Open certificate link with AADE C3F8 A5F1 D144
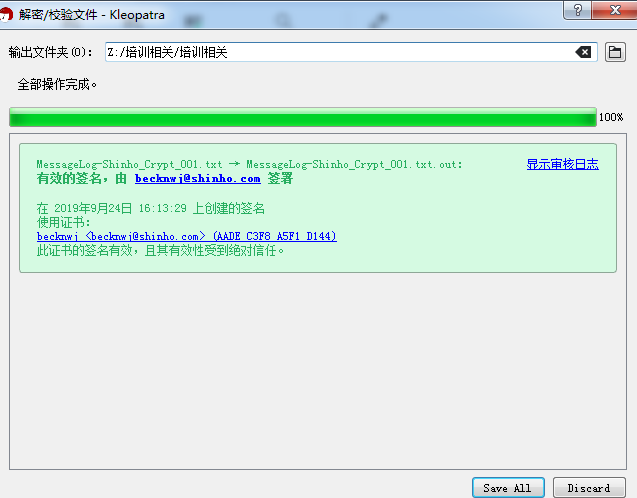 (186, 236)
